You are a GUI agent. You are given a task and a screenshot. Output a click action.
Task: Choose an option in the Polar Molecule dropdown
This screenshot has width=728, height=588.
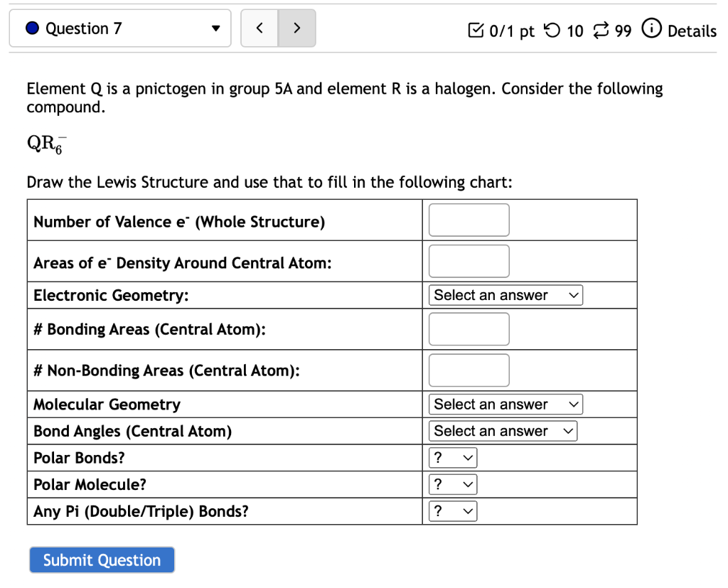[452, 483]
